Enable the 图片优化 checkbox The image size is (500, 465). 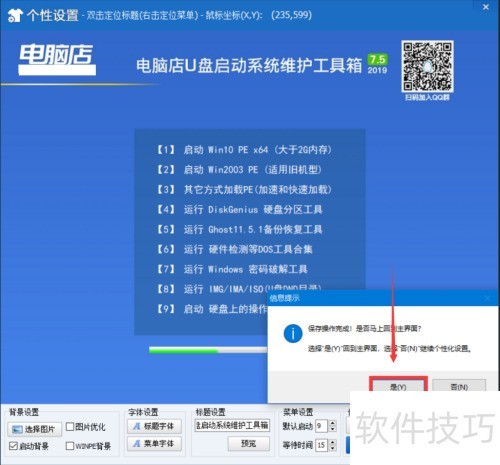[x=70, y=427]
